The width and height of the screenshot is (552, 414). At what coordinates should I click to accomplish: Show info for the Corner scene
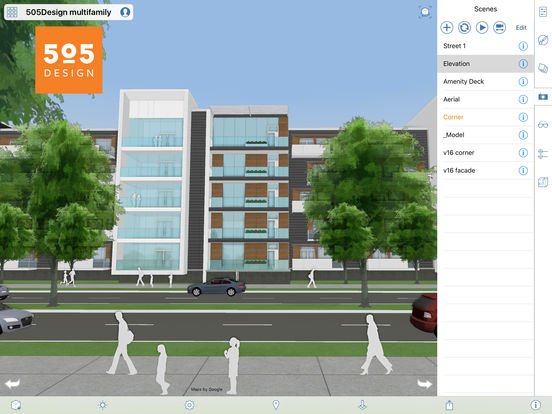pos(523,117)
